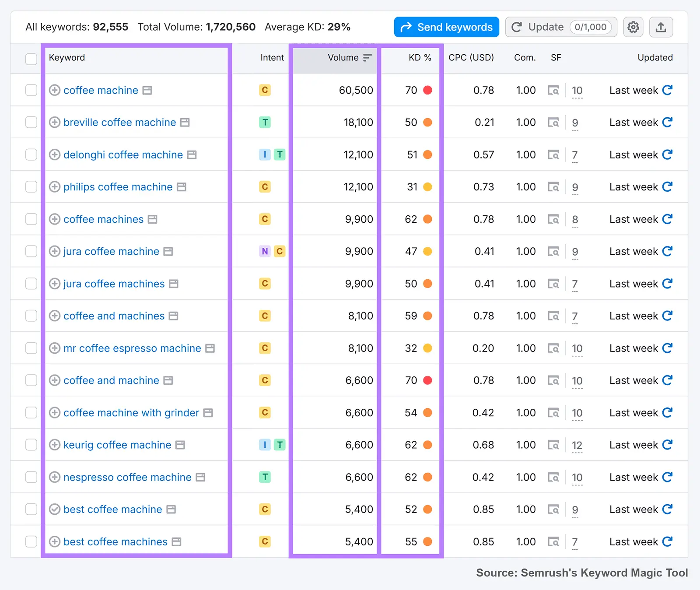Tick the checkbox for 'keurig coffee machine'

[x=31, y=445]
